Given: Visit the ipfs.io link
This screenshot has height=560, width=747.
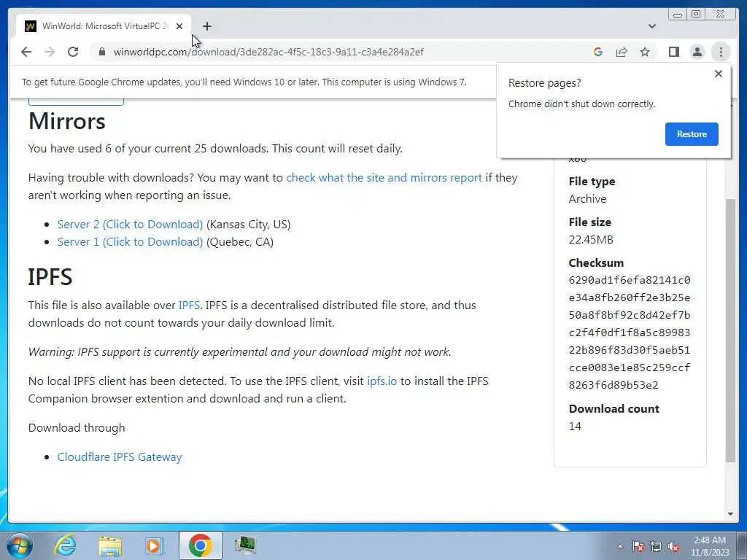Looking at the screenshot, I should (382, 381).
